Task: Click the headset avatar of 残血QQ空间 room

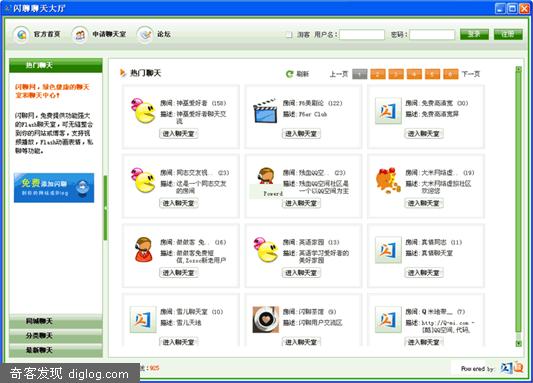Action: tap(266, 176)
